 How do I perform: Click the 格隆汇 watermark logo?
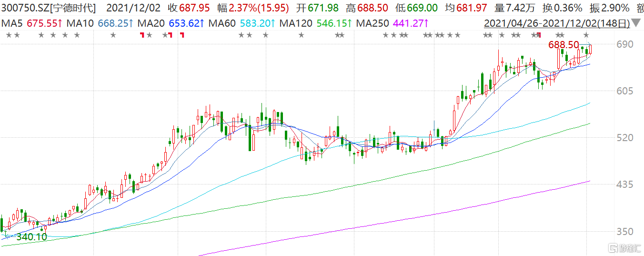(x=623, y=248)
